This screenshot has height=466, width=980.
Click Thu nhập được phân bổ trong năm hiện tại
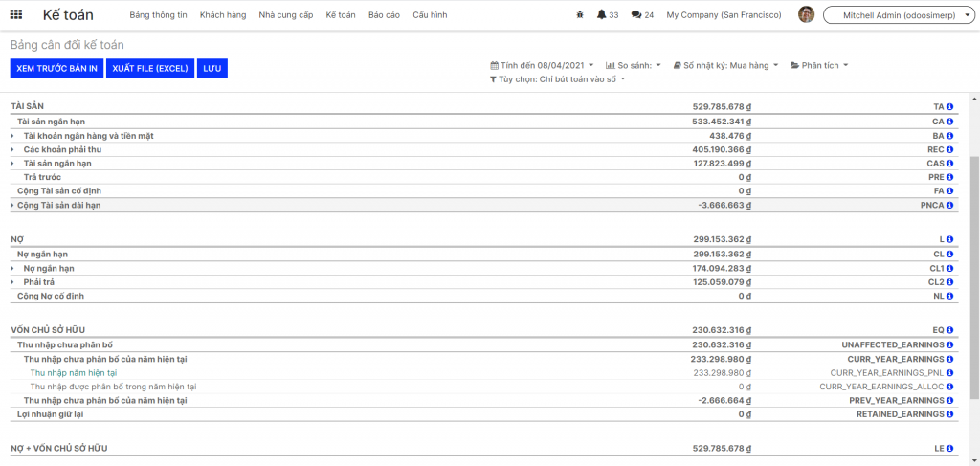[113, 387]
